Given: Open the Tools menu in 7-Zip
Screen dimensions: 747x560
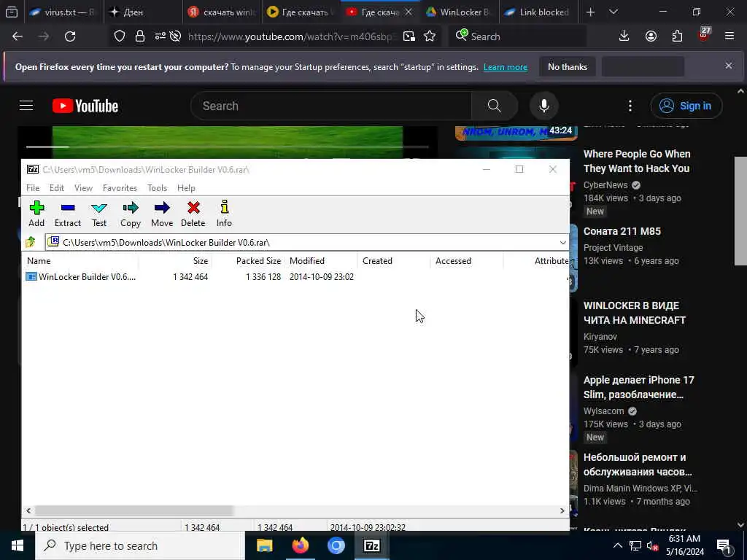Looking at the screenshot, I should [158, 188].
